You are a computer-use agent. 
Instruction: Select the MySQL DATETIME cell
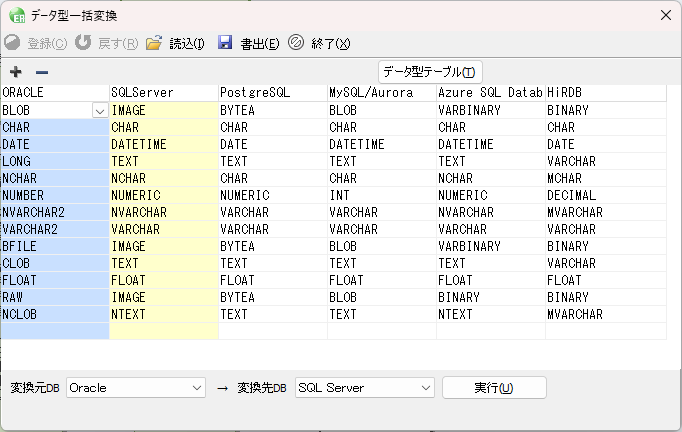click(382, 144)
